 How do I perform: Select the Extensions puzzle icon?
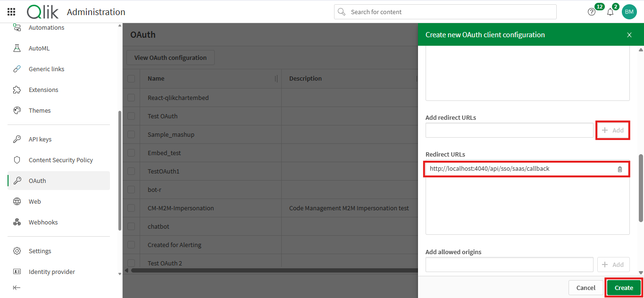click(17, 90)
